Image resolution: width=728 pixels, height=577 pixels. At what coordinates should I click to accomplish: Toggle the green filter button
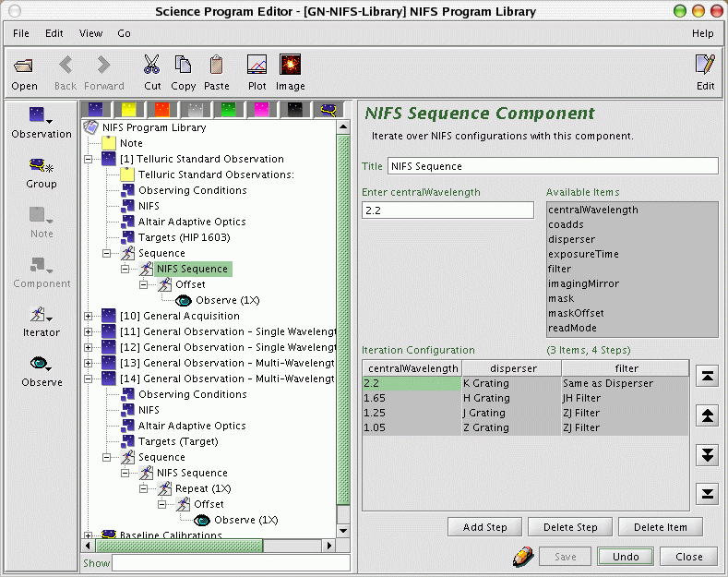(x=229, y=110)
